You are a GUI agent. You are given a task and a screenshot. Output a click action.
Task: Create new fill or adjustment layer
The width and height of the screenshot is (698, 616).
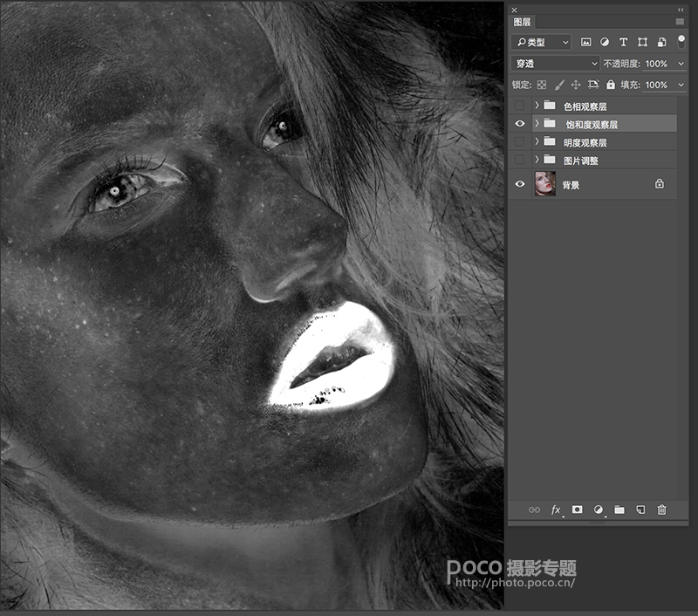click(x=599, y=510)
